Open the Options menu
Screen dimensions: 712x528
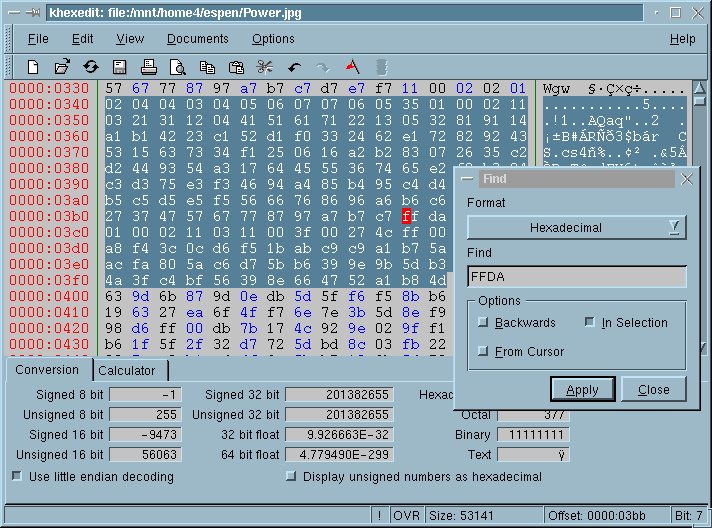(273, 39)
